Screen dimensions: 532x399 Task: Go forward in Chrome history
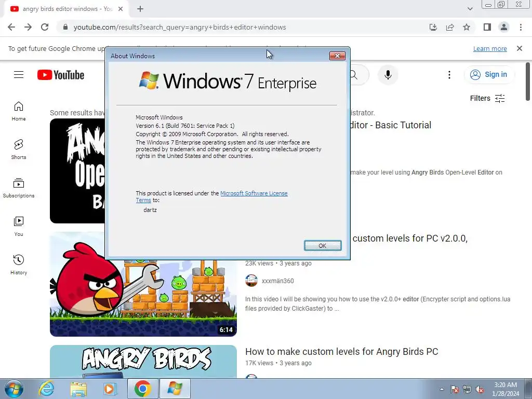click(x=28, y=27)
